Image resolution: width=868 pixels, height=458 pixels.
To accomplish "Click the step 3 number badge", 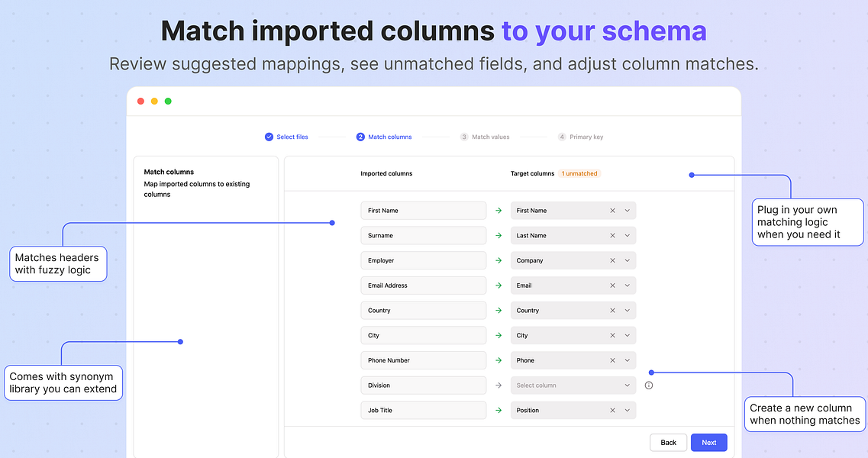I will click(464, 137).
